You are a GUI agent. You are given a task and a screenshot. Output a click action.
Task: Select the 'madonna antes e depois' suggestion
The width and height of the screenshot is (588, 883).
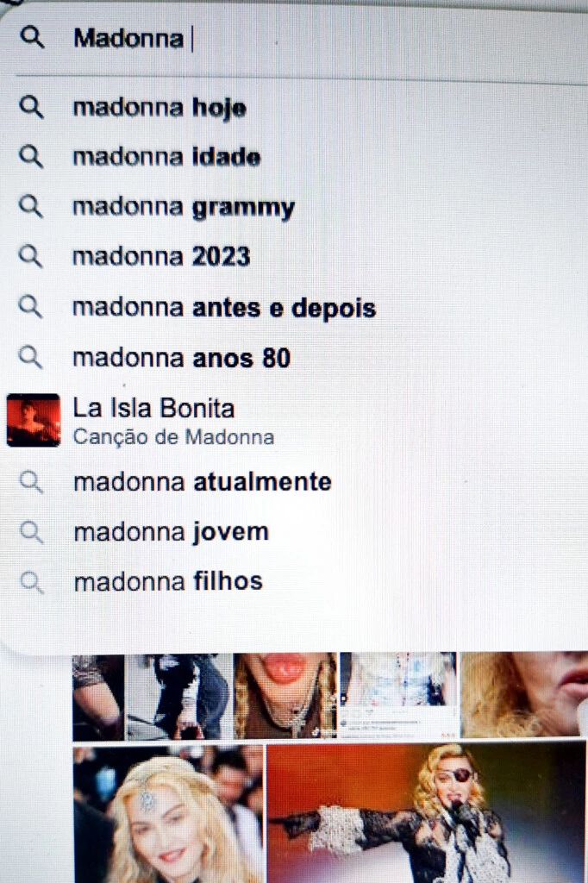224,308
